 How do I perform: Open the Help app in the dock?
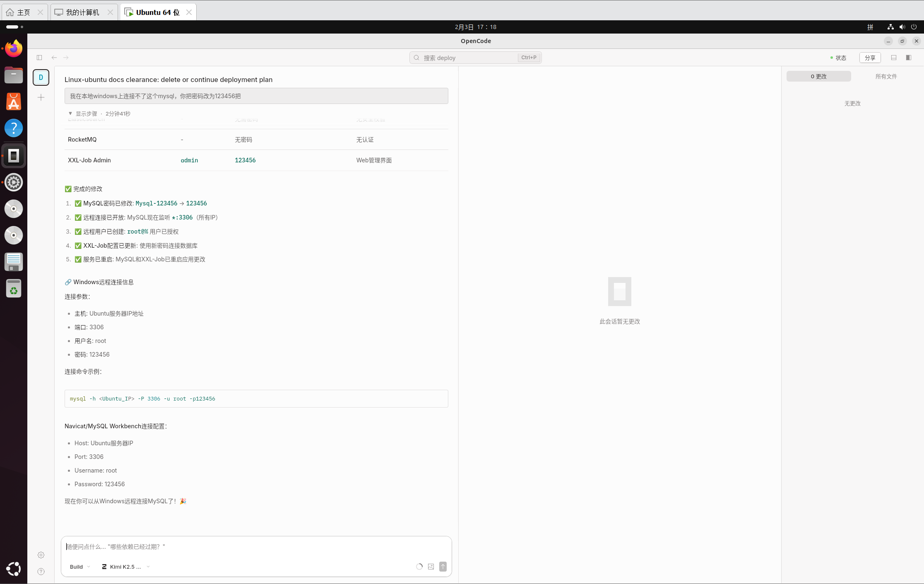[x=14, y=128]
